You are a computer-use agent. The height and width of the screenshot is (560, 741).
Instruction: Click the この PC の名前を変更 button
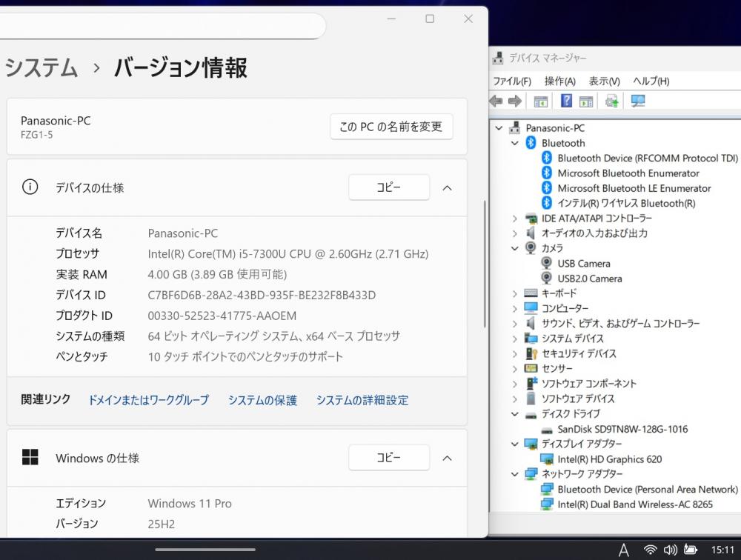pos(391,127)
